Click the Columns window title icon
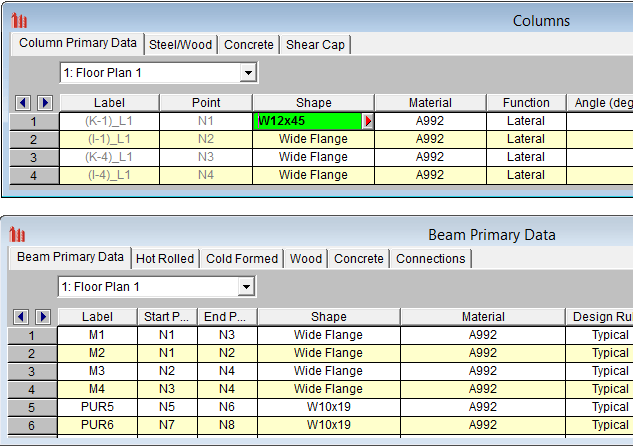The height and width of the screenshot is (446, 633). click(19, 21)
